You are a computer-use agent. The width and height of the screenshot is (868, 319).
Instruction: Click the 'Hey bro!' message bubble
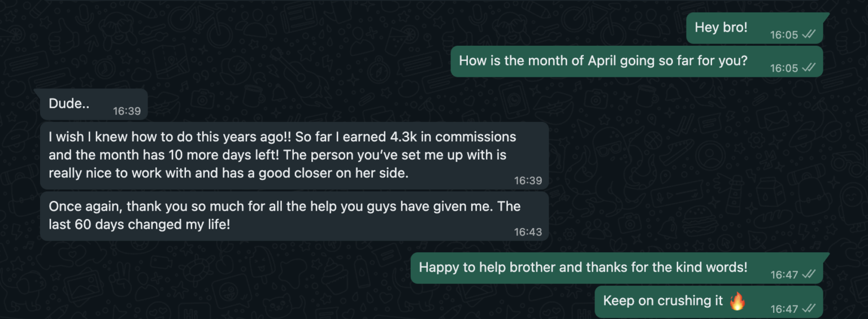click(754, 28)
